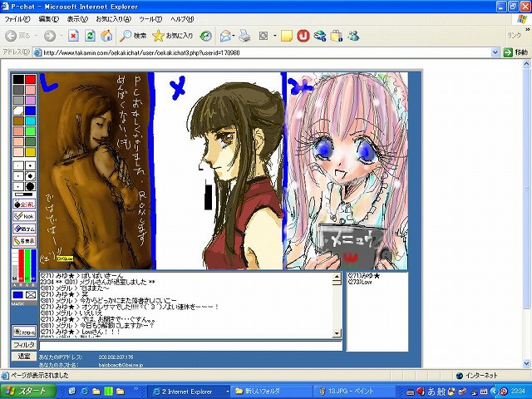Click the browser Forward arrow button

(50, 36)
